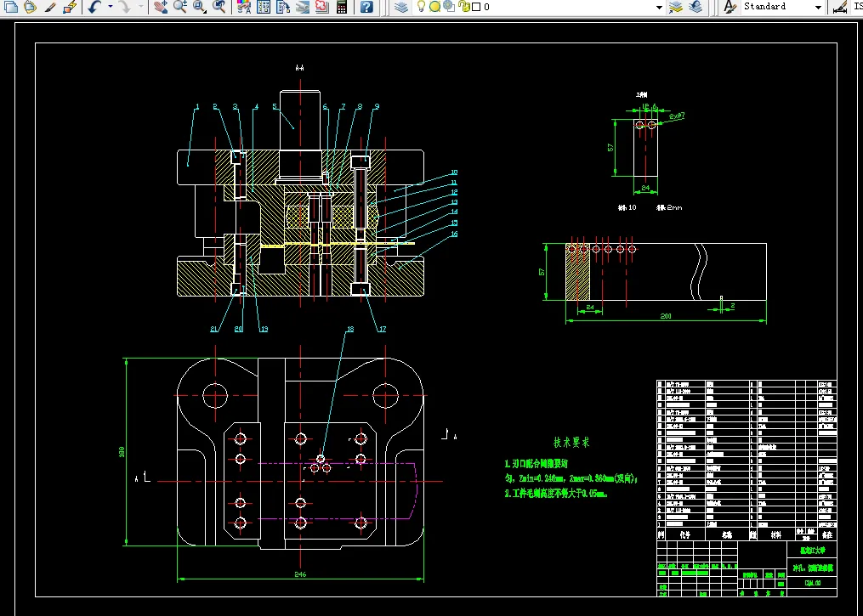
Task: Toggle freeze/thaw sun icon for layer 0
Action: coord(434,7)
